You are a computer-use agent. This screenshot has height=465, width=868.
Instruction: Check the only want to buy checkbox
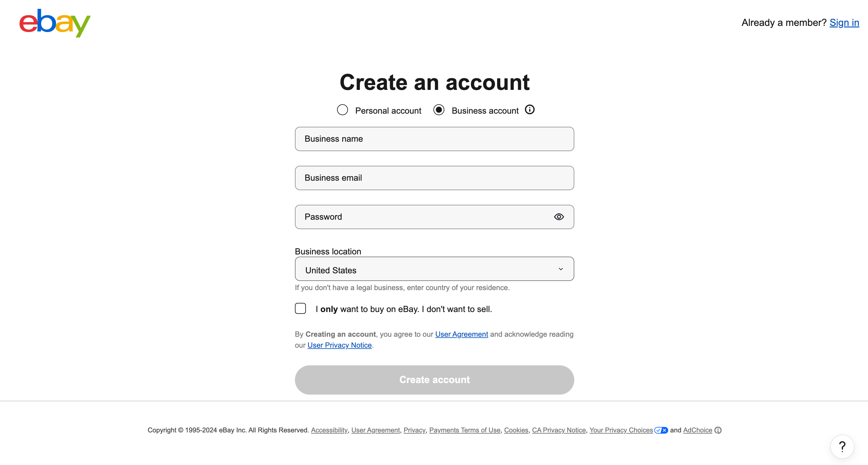click(x=300, y=308)
